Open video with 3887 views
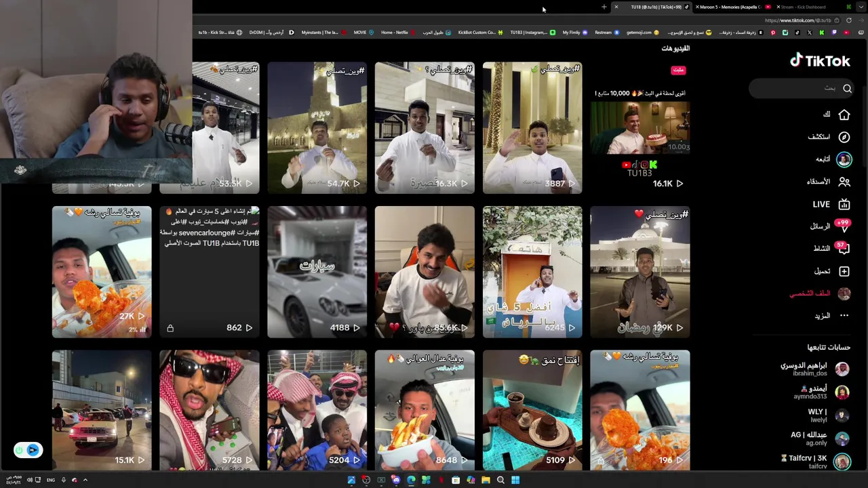The width and height of the screenshot is (868, 488). (532, 127)
